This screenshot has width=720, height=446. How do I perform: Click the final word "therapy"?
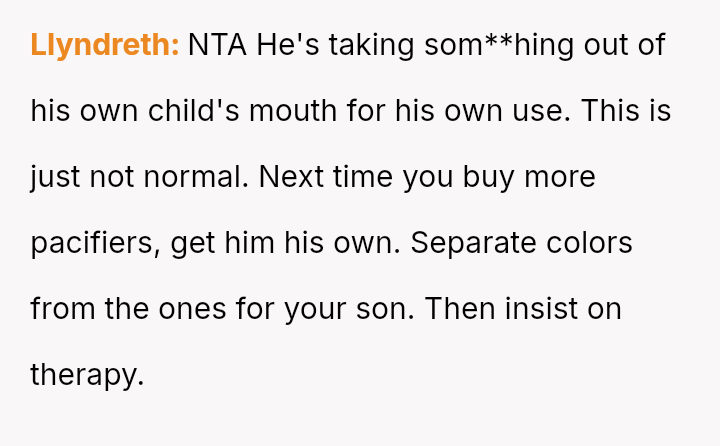(x=86, y=375)
